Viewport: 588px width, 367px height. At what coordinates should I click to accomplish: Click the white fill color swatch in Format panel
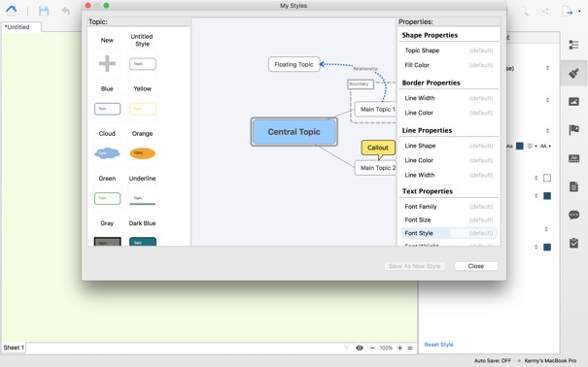click(547, 178)
